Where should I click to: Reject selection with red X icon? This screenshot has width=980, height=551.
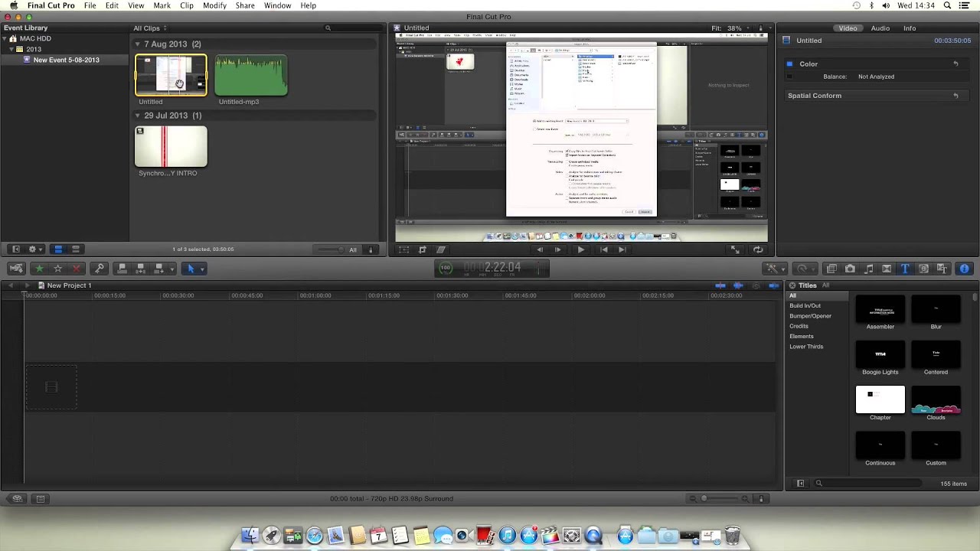76,269
